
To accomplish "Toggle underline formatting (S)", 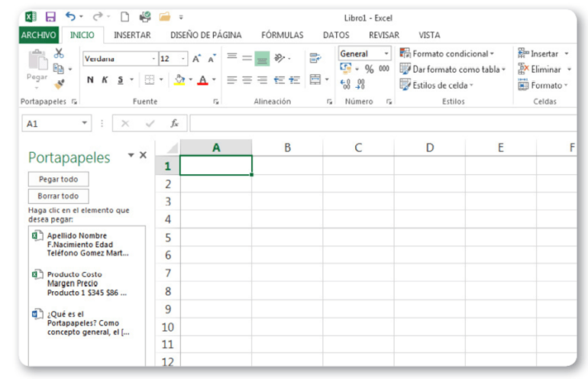I will click(x=120, y=79).
